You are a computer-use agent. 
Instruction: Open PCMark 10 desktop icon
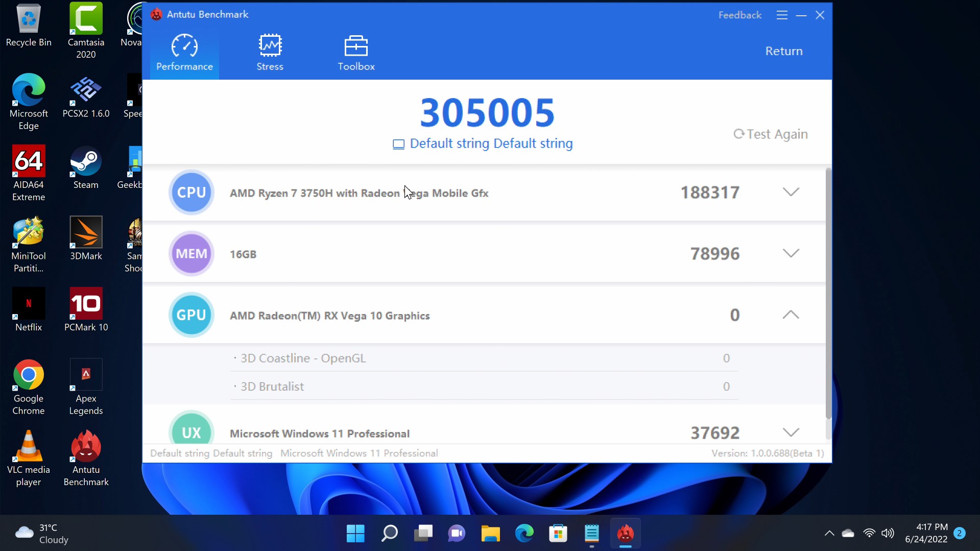tap(86, 310)
